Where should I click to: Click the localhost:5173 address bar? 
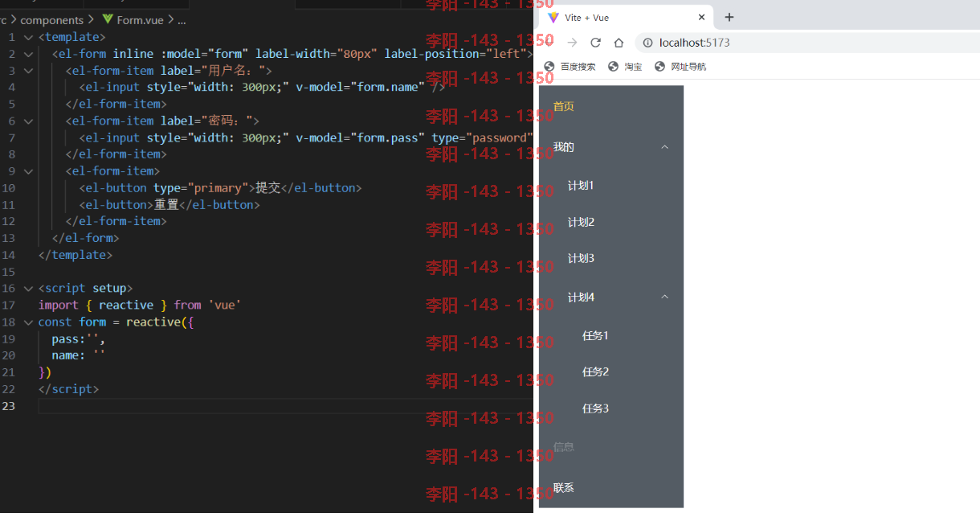pos(806,43)
